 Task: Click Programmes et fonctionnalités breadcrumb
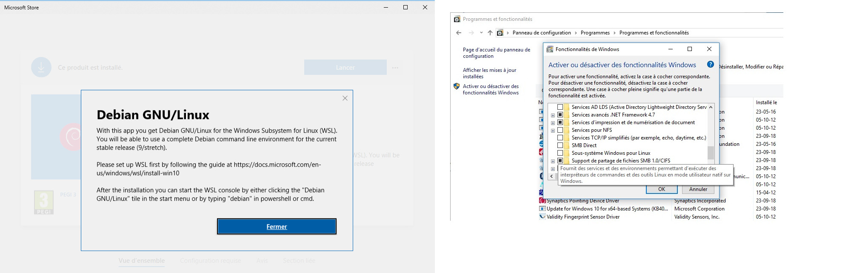(654, 33)
